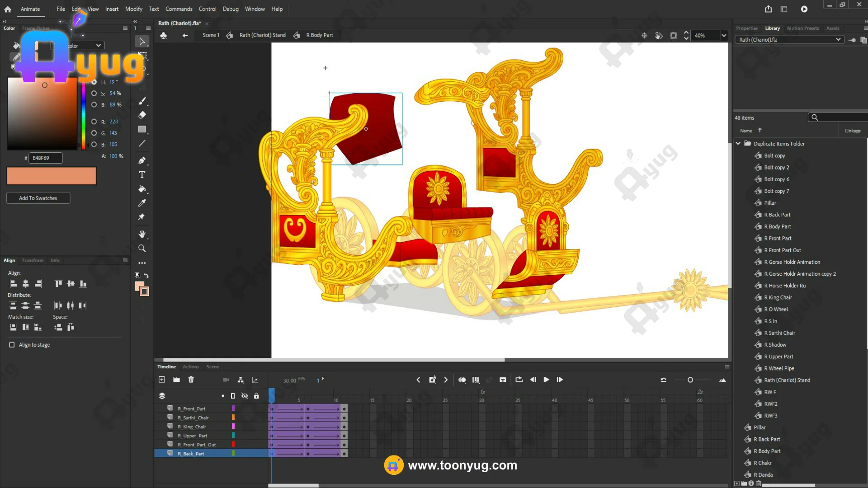The width and height of the screenshot is (868, 488).
Task: Select the Paint Bucket tool
Action: (x=142, y=189)
